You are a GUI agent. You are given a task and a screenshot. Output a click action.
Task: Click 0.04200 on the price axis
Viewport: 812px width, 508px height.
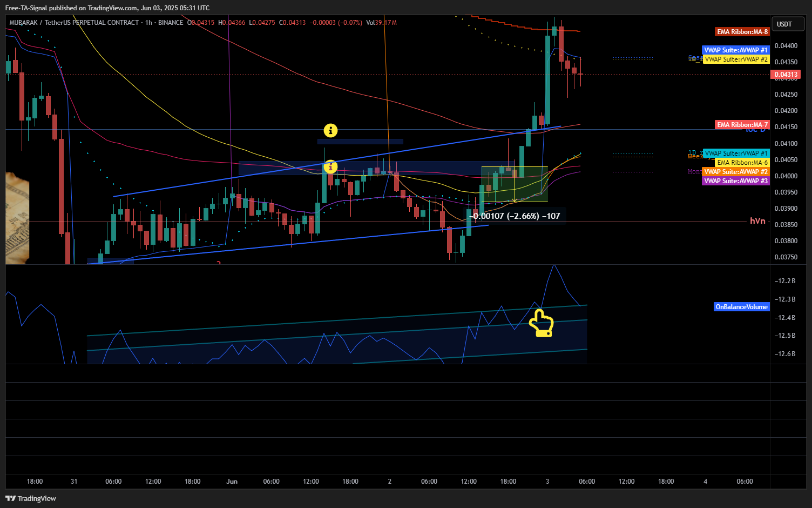(x=786, y=111)
